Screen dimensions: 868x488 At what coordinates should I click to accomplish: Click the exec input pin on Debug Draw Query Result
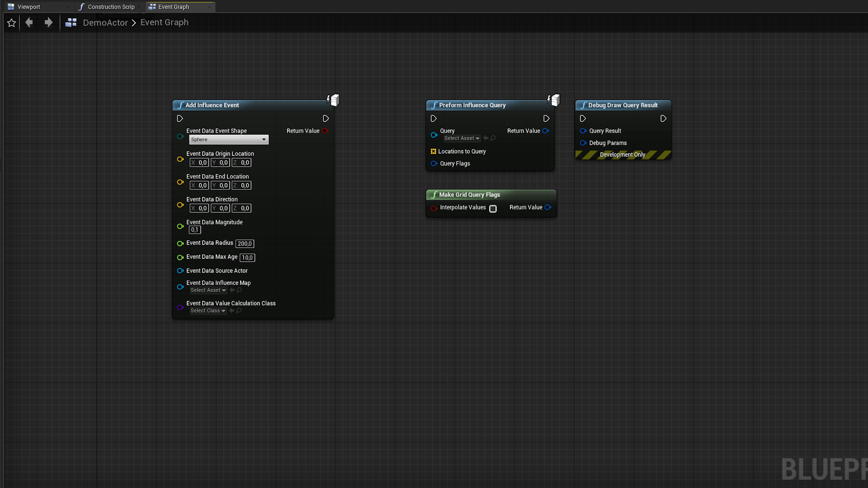coord(583,118)
